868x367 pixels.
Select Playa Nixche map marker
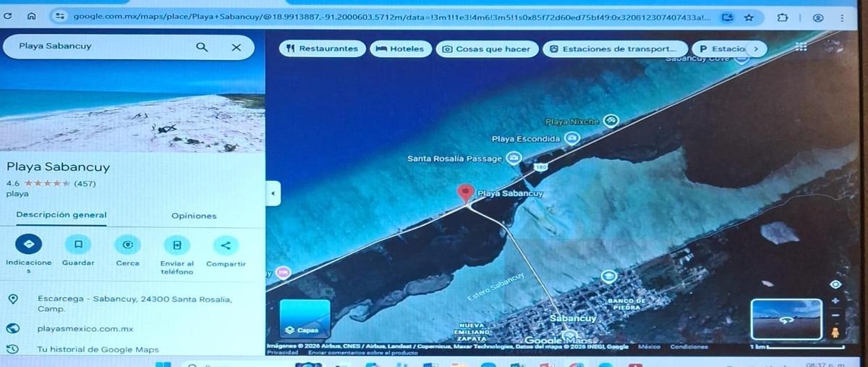coord(611,121)
